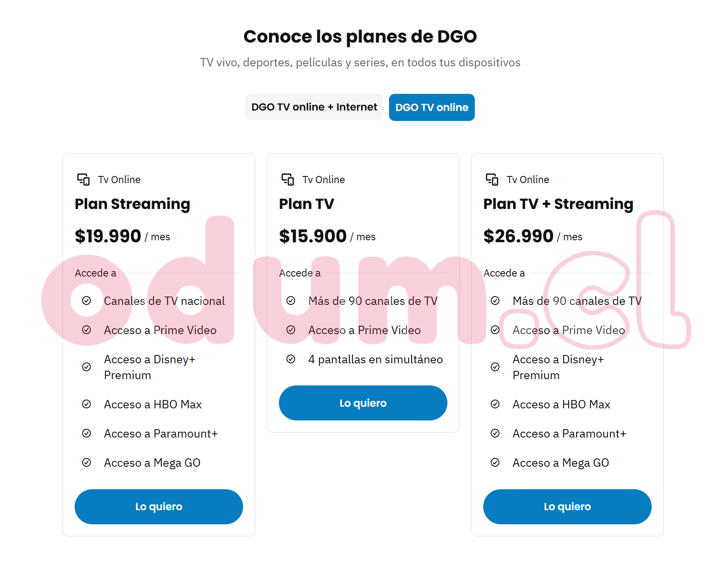Click the devices icon above Plan TV + Streaming
Viewport: 728px width, 561px height.
[x=492, y=179]
